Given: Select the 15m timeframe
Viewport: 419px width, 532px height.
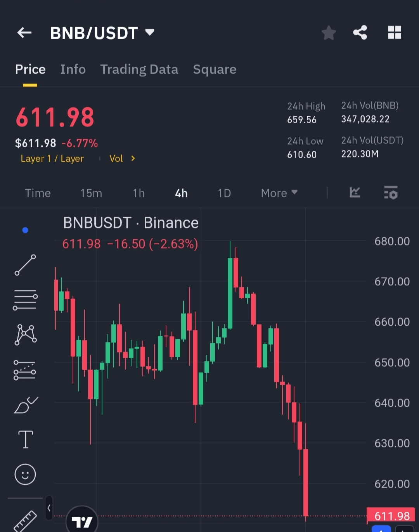Looking at the screenshot, I should tap(91, 193).
